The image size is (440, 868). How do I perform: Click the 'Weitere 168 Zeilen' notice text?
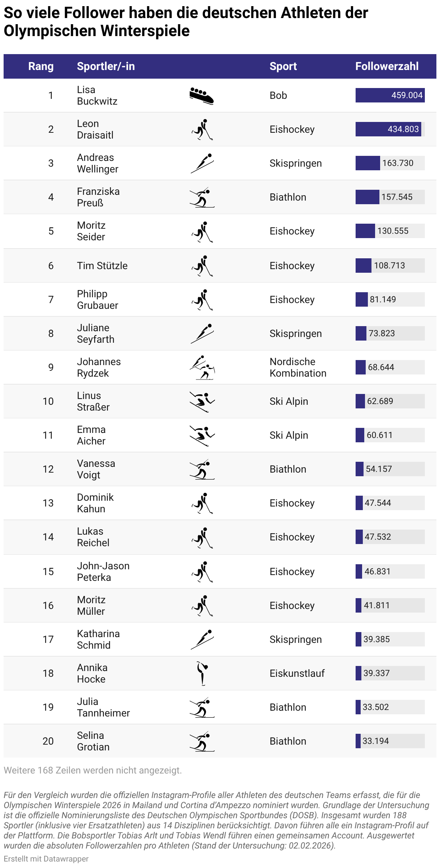[93, 770]
